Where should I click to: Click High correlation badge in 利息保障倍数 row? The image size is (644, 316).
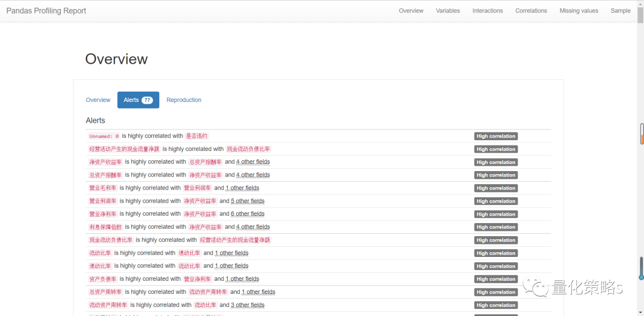click(496, 227)
